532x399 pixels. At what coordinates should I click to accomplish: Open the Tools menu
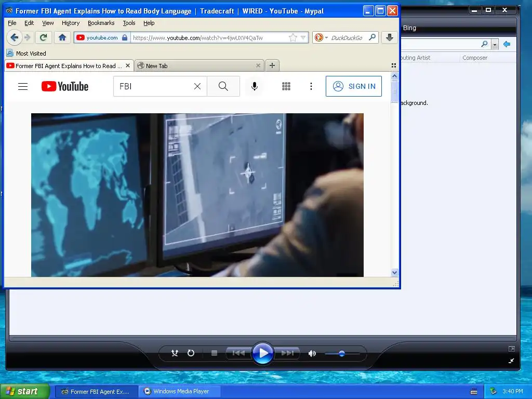[129, 23]
